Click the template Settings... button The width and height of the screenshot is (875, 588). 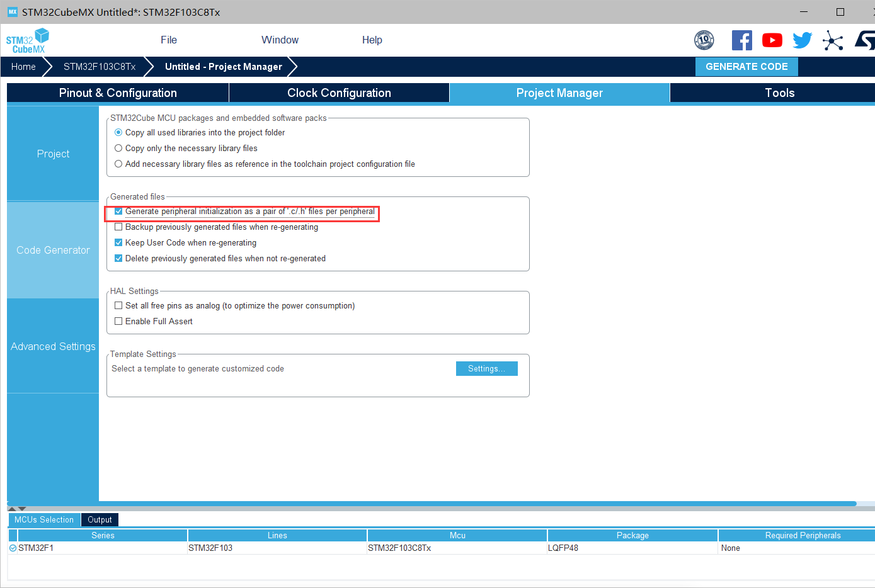click(x=487, y=369)
